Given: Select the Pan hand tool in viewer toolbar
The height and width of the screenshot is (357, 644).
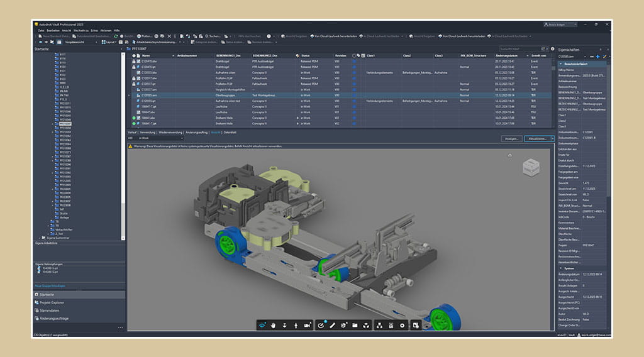Looking at the screenshot, I should (x=274, y=325).
